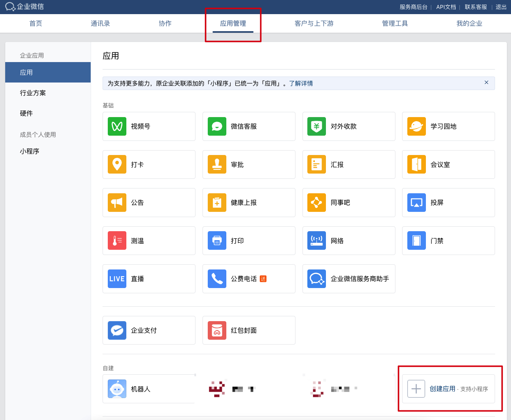
Task: Open the 微信客服 app icon
Action: tap(217, 126)
